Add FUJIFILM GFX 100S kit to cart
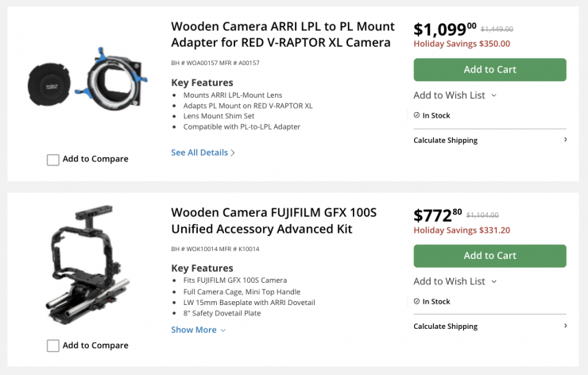The image size is (588, 375). tap(489, 256)
